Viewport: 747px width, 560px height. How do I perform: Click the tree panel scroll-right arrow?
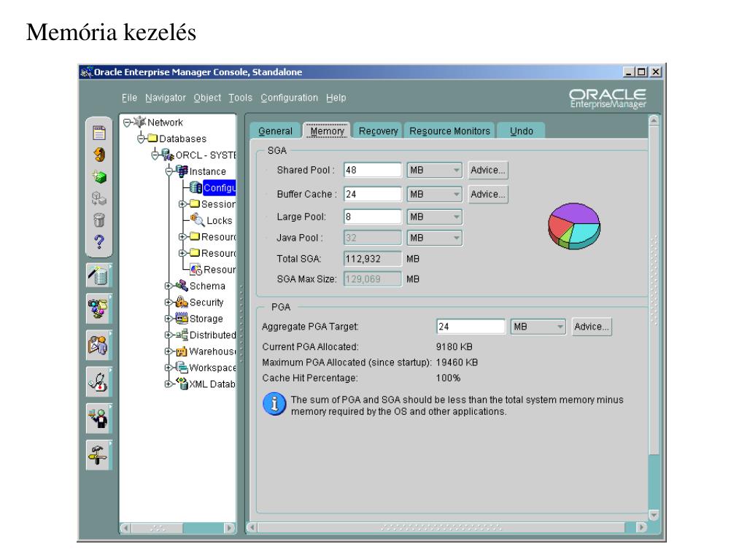pos(229,528)
